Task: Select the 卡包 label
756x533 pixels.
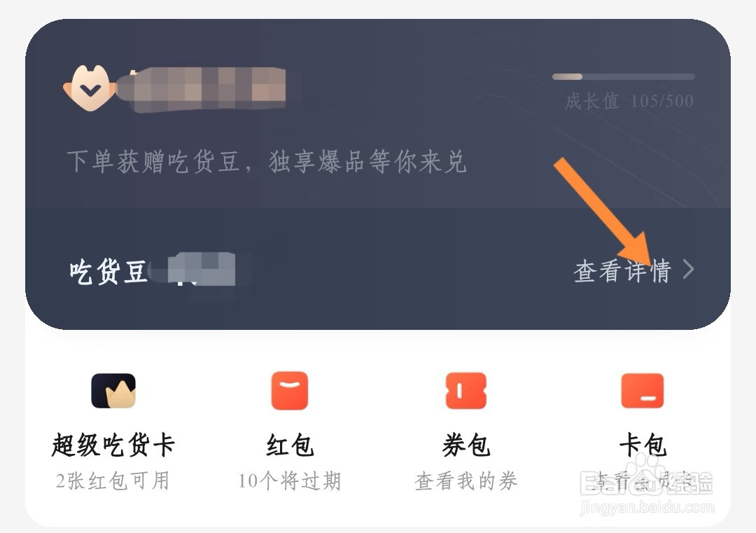Action: (643, 445)
